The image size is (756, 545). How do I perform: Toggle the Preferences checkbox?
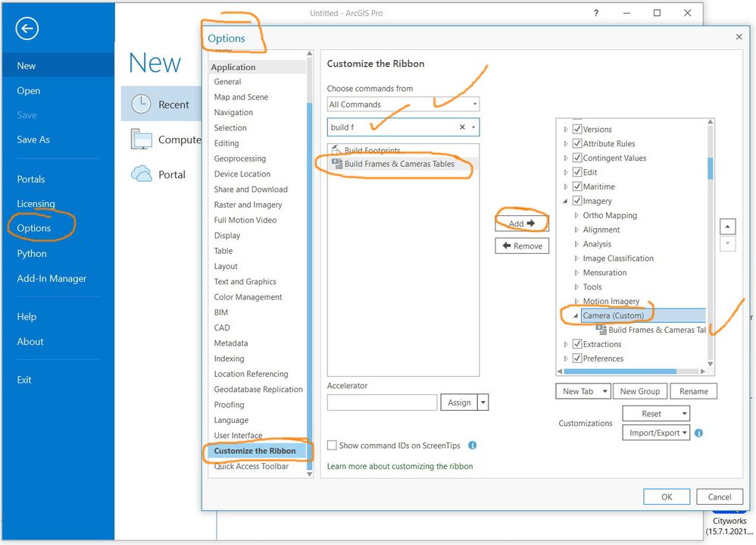(577, 359)
